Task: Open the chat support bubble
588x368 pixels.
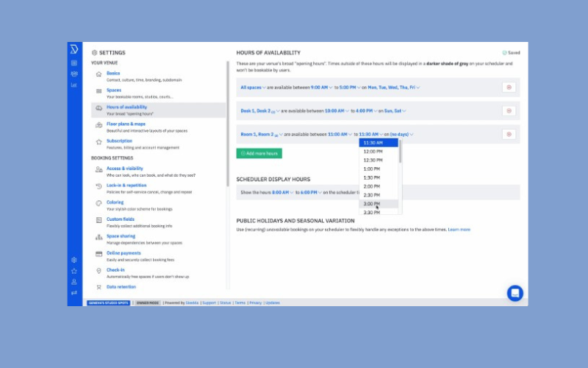Action: point(515,293)
